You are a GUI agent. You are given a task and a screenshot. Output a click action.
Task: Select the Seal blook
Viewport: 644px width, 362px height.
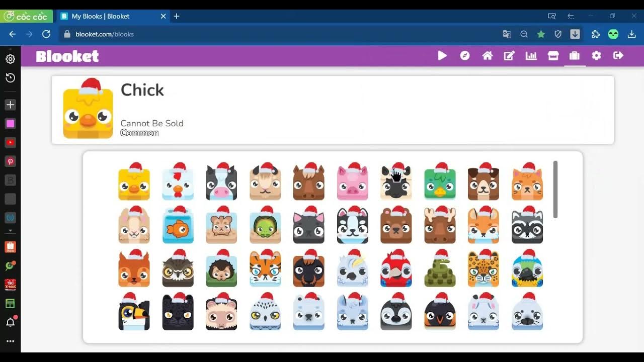tap(527, 312)
